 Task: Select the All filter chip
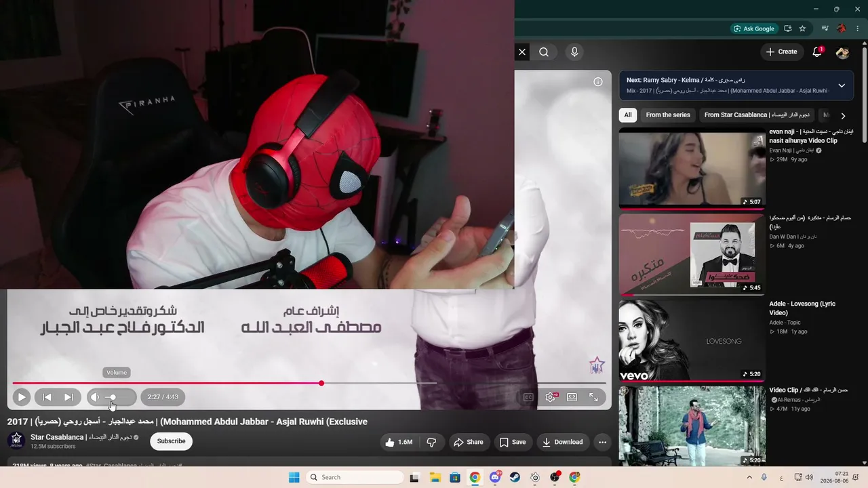pos(628,115)
